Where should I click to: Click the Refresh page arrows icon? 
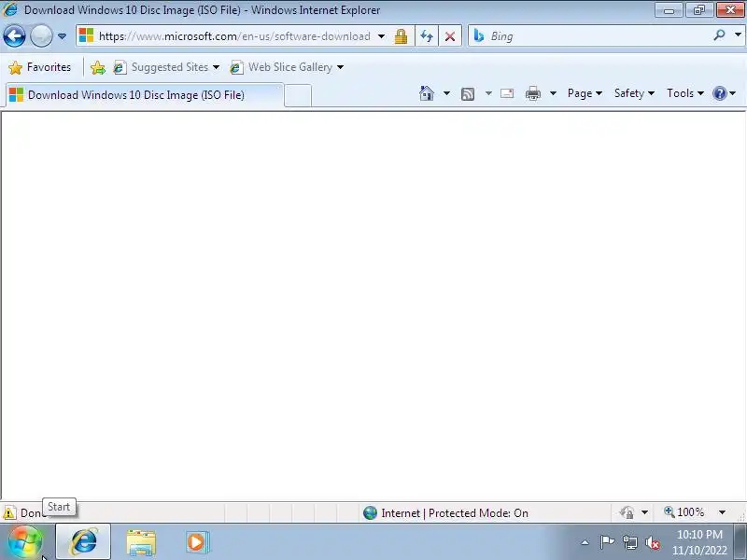427,36
